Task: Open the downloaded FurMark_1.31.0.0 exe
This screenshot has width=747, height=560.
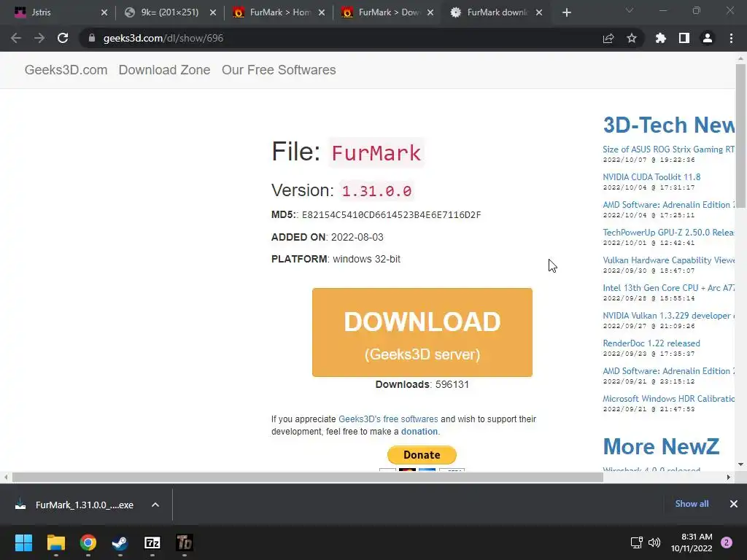Action: click(76, 505)
